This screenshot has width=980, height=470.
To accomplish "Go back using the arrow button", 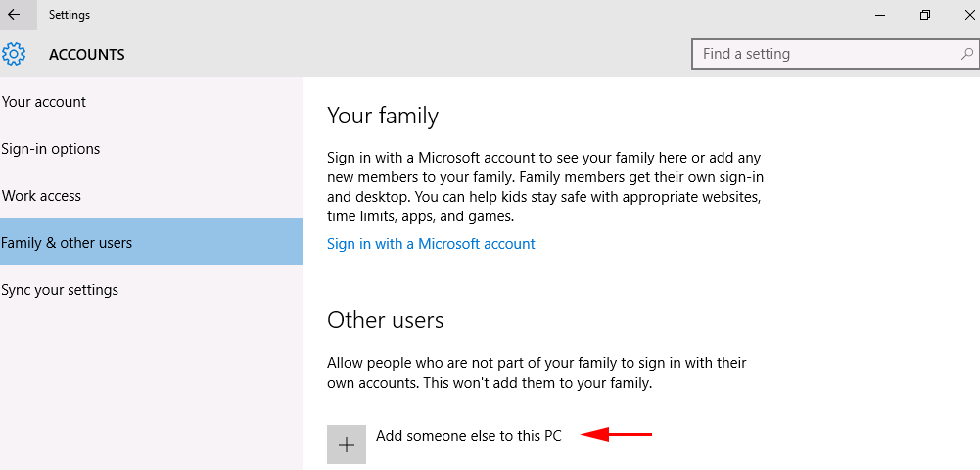I will point(14,15).
